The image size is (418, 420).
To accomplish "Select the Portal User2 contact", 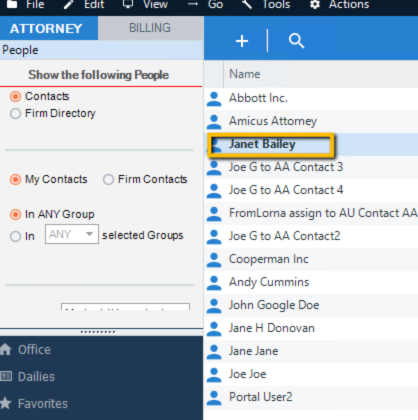I will 260,397.
